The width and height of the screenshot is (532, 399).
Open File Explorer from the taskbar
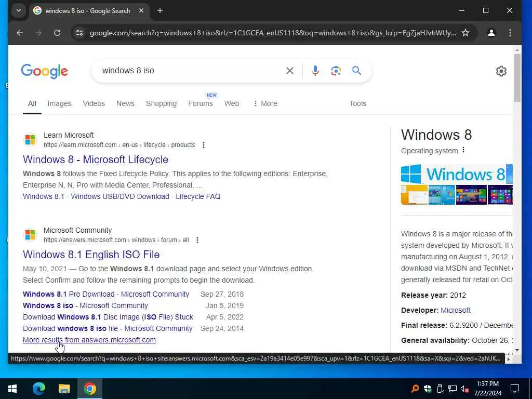pyautogui.click(x=64, y=389)
